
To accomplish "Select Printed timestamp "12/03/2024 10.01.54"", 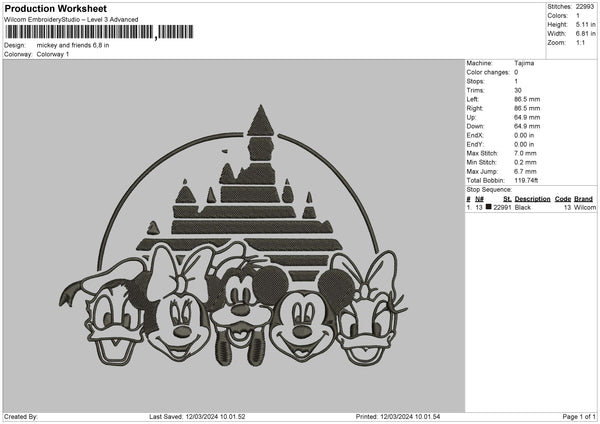I will click(410, 416).
